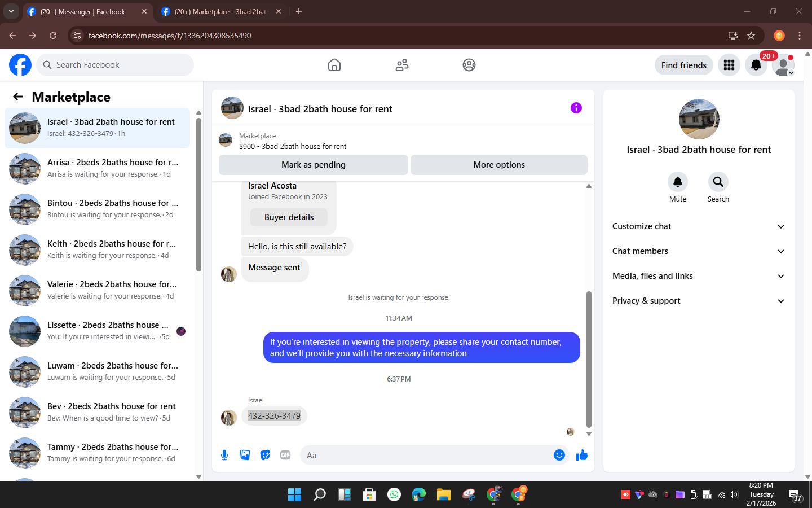This screenshot has width=812, height=508.
Task: Click the volume icon in system tray
Action: (x=734, y=495)
